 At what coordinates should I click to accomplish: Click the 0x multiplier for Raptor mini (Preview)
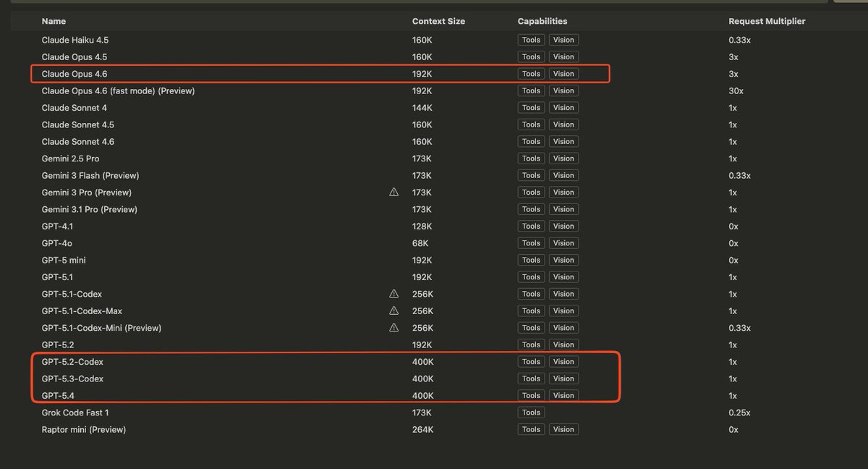point(733,429)
